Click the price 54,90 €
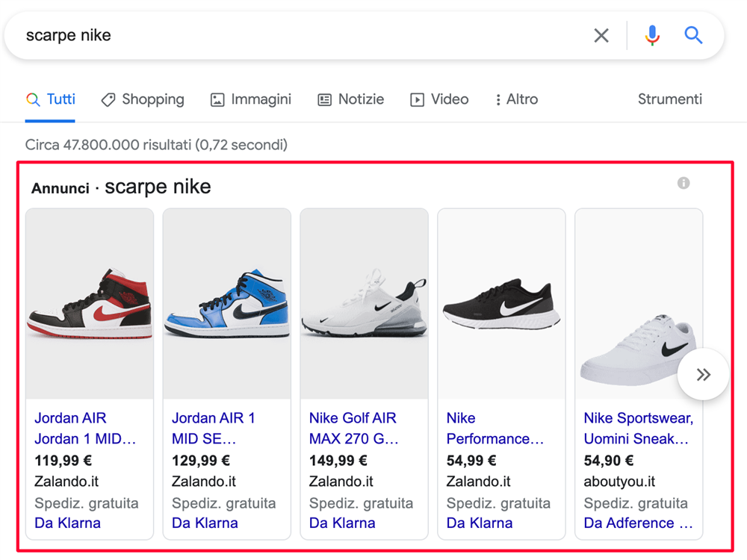 608,461
